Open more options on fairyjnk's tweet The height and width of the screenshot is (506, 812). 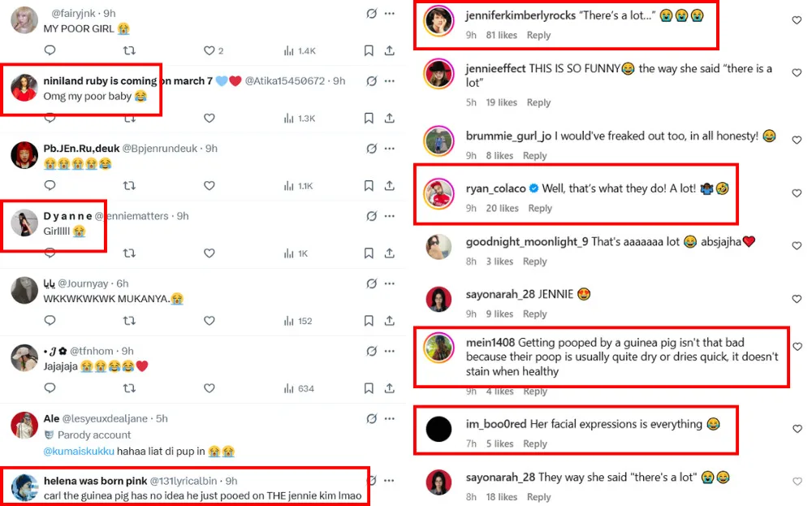(390, 14)
